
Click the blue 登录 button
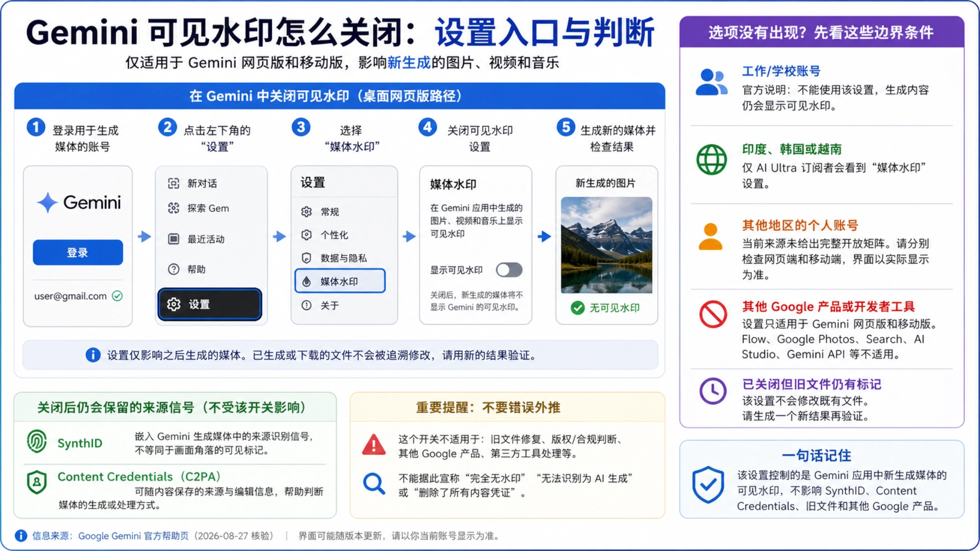(78, 252)
